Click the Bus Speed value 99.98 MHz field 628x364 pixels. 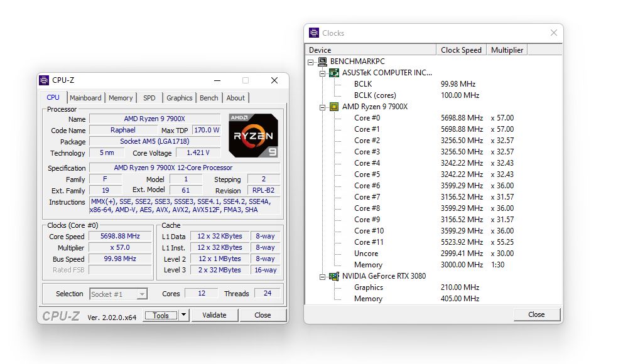[x=120, y=259]
